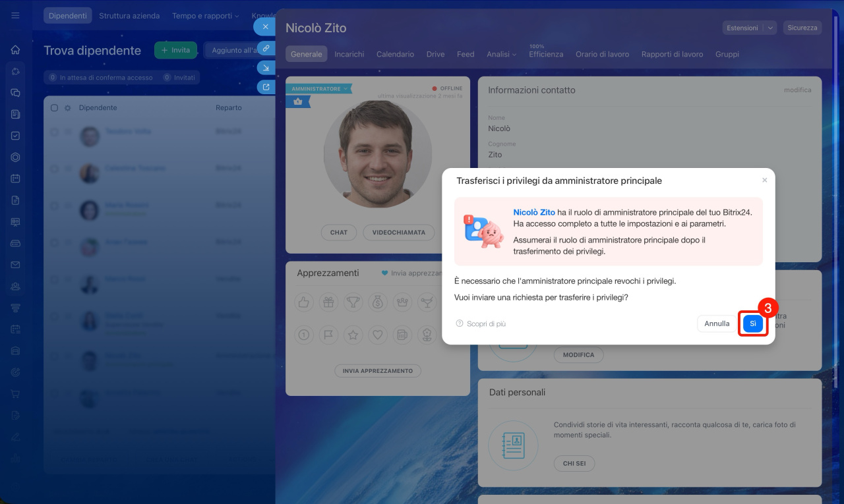Open the mail icon in sidebar
Image resolution: width=844 pixels, height=504 pixels.
click(15, 265)
